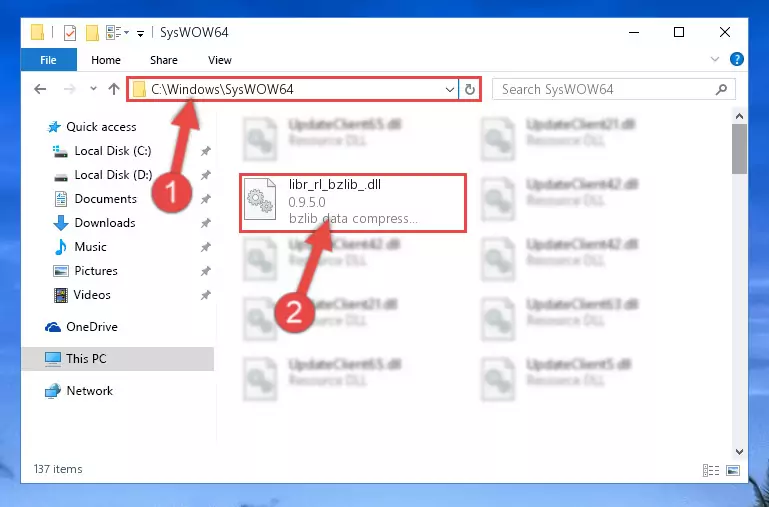
Task: Click the search magnifier icon
Action: (721, 89)
